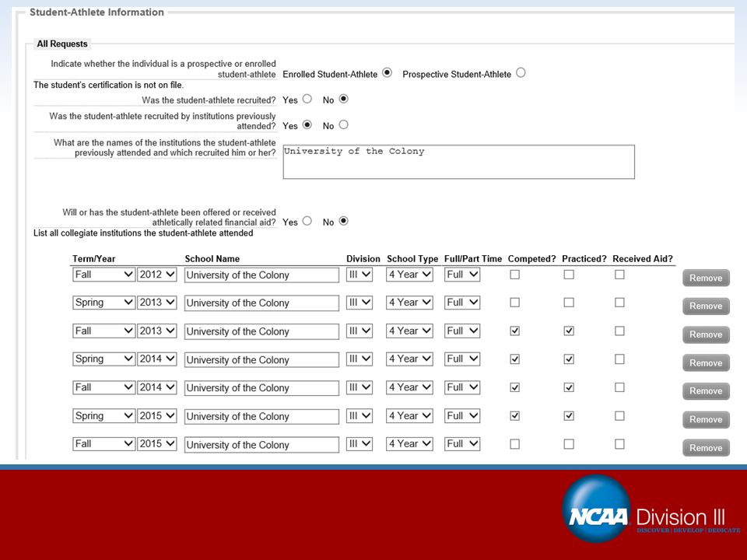Check Competed for Spring 2013 row
The image size is (747, 560).
tap(514, 303)
